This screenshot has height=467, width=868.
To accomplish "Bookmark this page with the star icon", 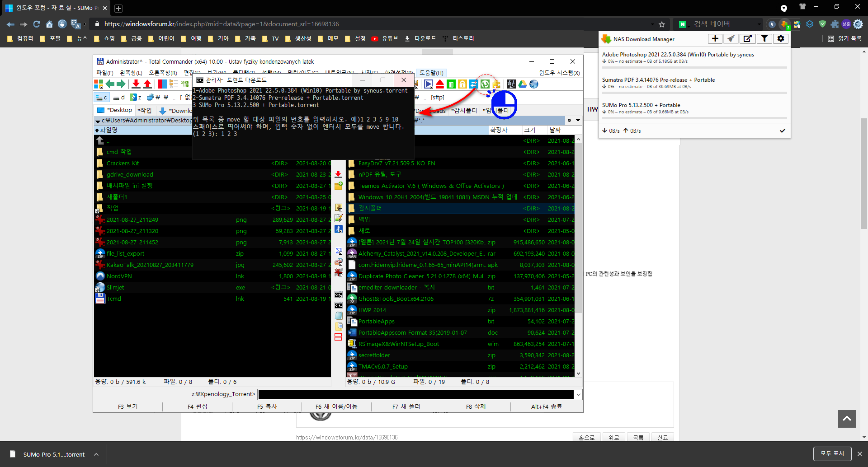I will (662, 24).
